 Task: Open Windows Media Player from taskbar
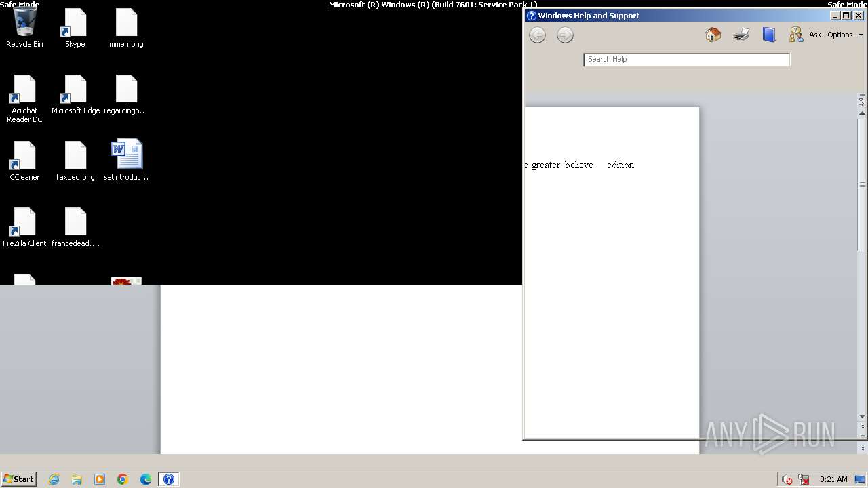(x=100, y=479)
